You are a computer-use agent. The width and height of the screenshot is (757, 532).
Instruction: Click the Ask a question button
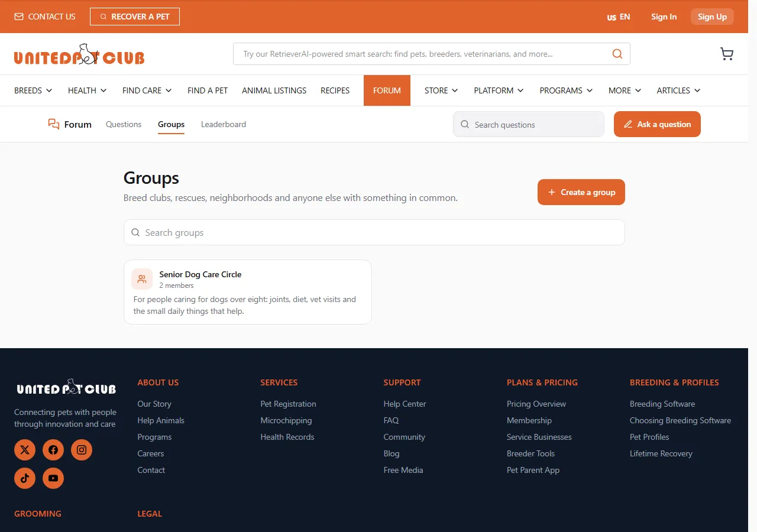[x=657, y=124]
